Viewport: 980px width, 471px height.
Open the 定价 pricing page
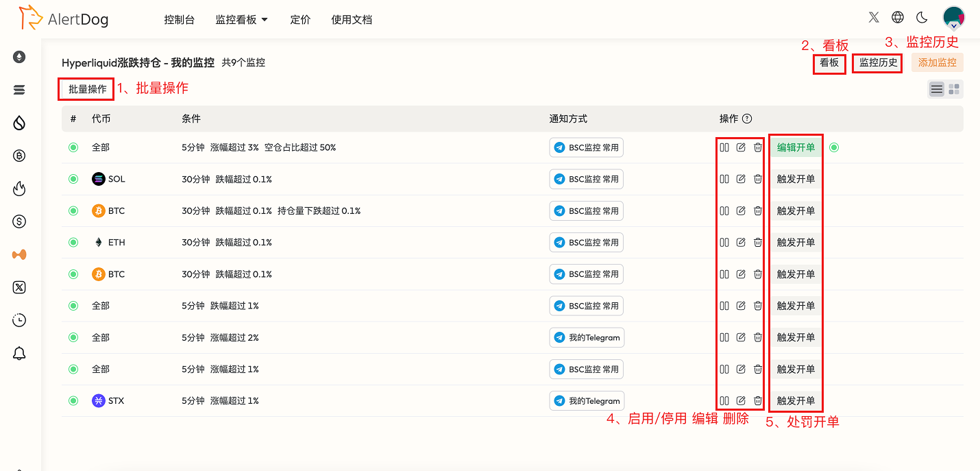point(300,20)
